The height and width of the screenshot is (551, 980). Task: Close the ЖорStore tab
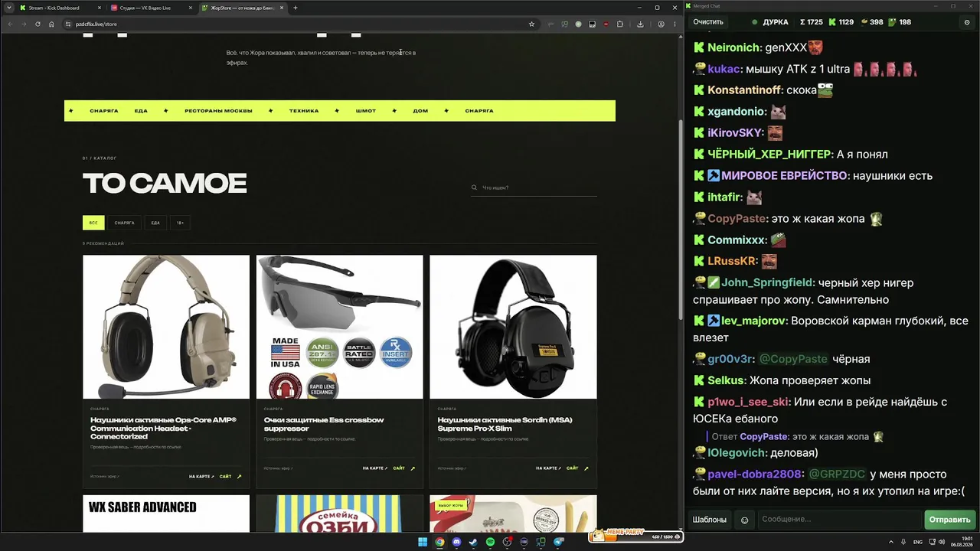coord(282,8)
